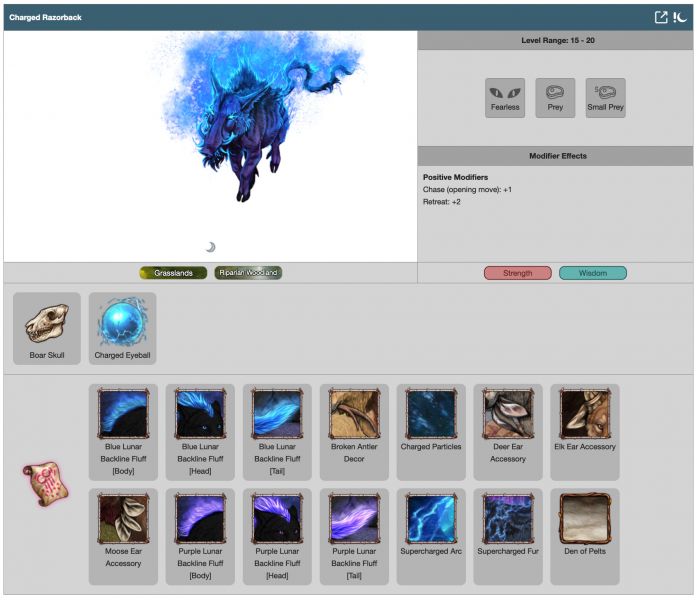697x600 pixels.
Task: Choose Purple Lunar Backline Fluff [Tail]
Action: point(354,536)
